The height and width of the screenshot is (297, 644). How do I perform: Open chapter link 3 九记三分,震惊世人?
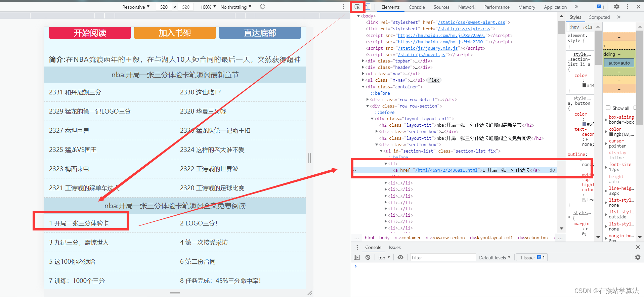79,242
